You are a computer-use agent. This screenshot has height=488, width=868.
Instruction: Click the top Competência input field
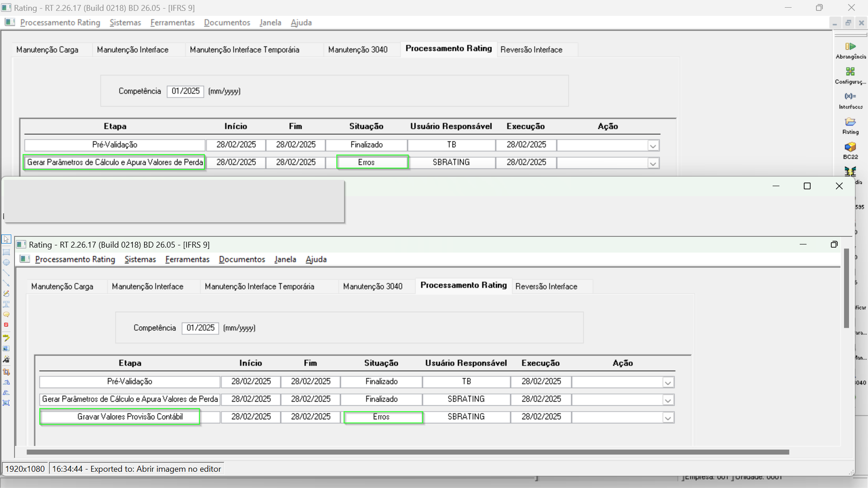pos(185,91)
